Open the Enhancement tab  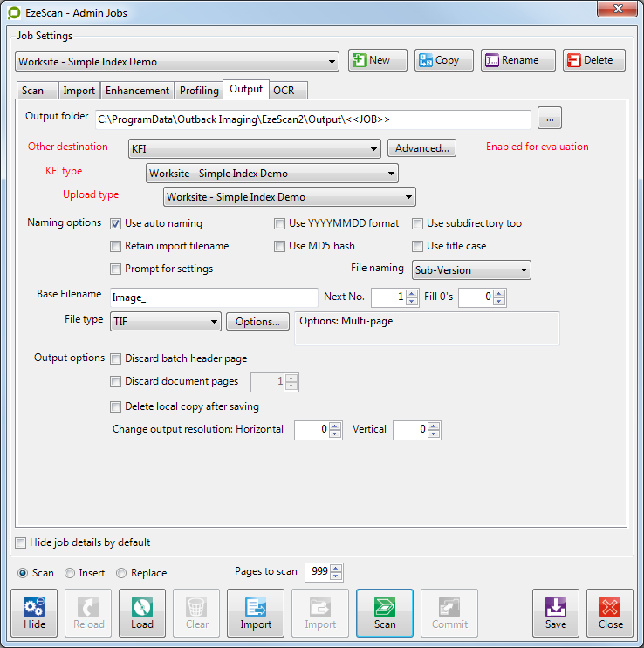(x=137, y=91)
